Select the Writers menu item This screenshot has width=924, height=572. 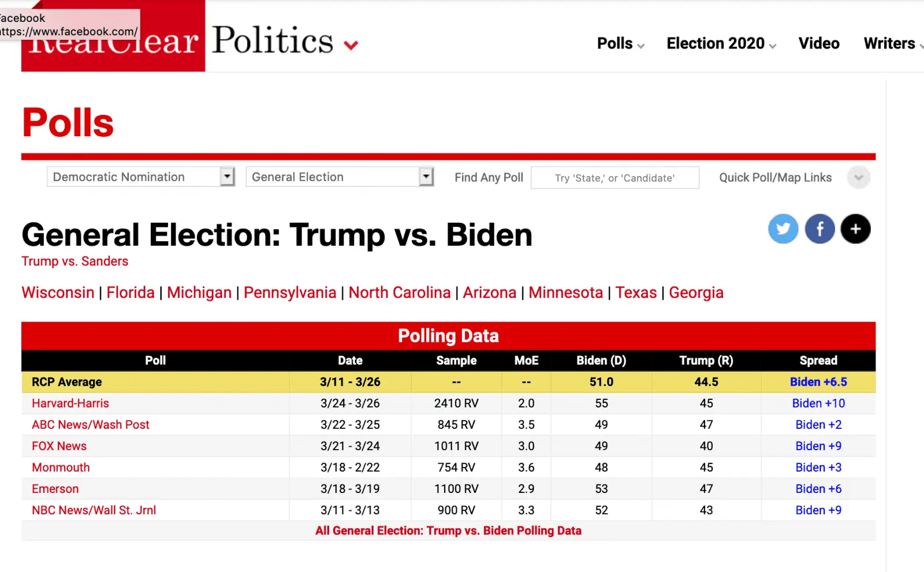click(x=888, y=43)
